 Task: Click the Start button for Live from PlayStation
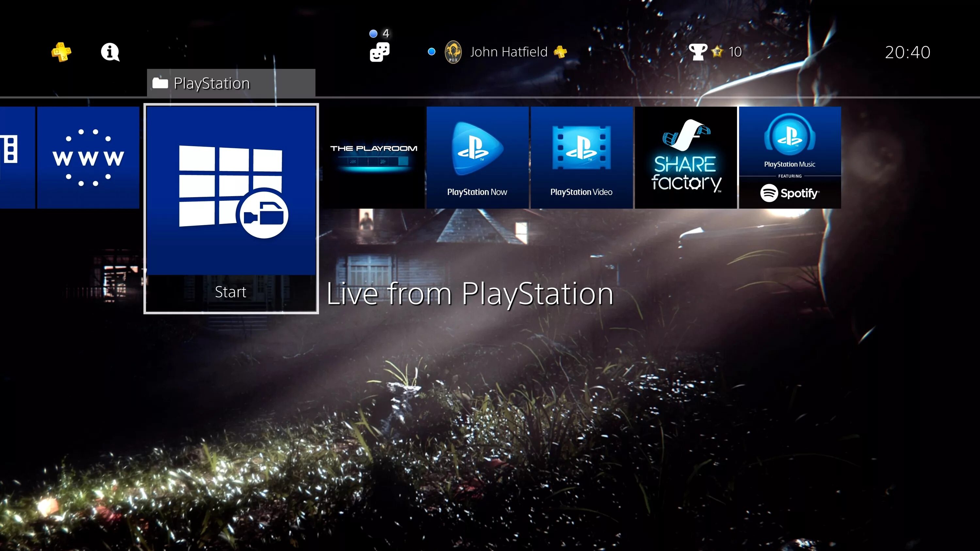(x=231, y=291)
